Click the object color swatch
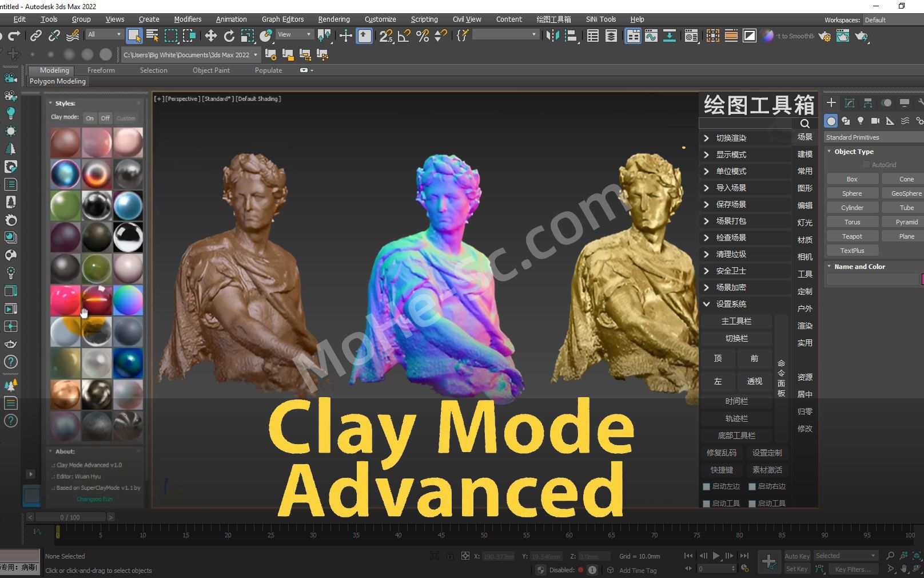924x578 pixels. 922,279
